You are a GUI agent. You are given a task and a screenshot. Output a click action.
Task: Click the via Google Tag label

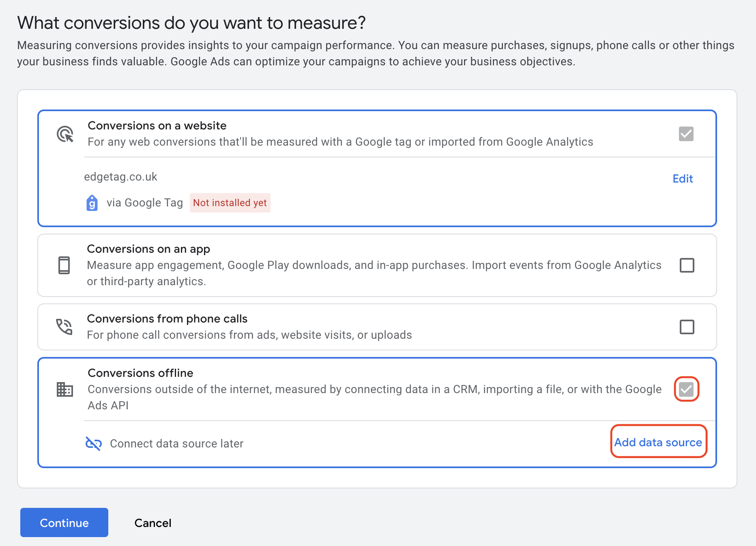(144, 203)
